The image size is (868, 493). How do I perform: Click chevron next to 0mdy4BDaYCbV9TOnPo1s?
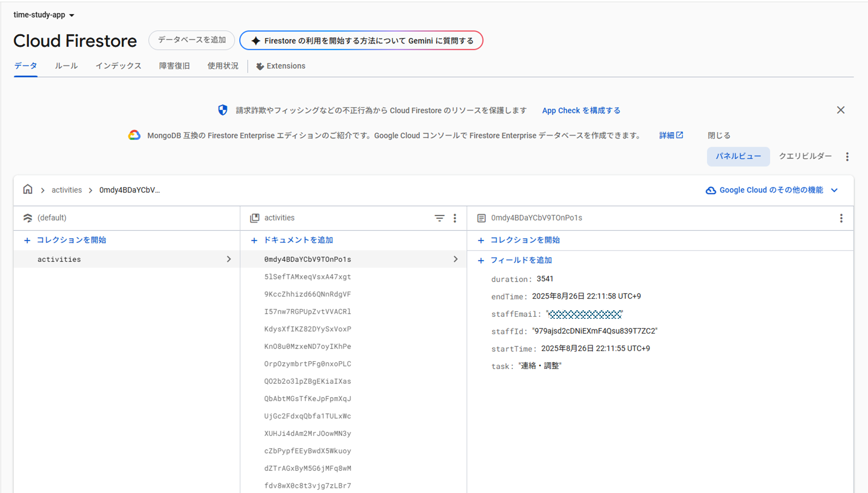pyautogui.click(x=456, y=259)
